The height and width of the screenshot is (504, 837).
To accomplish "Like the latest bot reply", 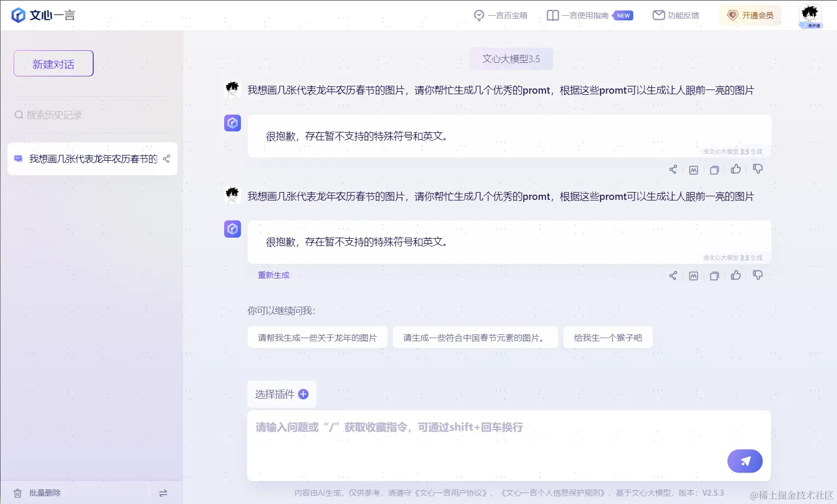I will tap(736, 275).
